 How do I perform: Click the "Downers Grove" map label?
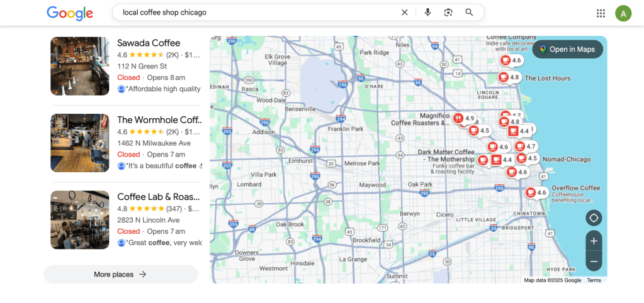[247, 255]
